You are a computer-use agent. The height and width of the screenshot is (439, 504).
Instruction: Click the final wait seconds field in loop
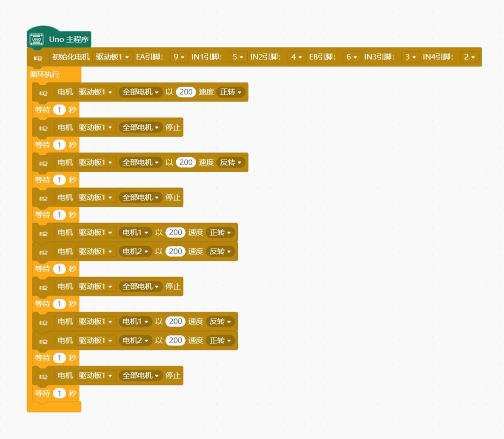tap(59, 393)
